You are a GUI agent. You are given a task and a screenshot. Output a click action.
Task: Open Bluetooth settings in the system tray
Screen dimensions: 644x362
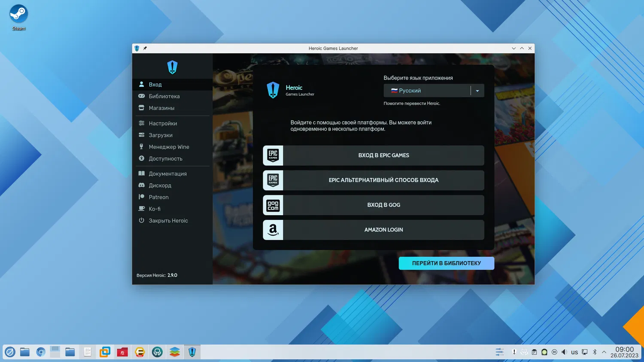[595, 352]
